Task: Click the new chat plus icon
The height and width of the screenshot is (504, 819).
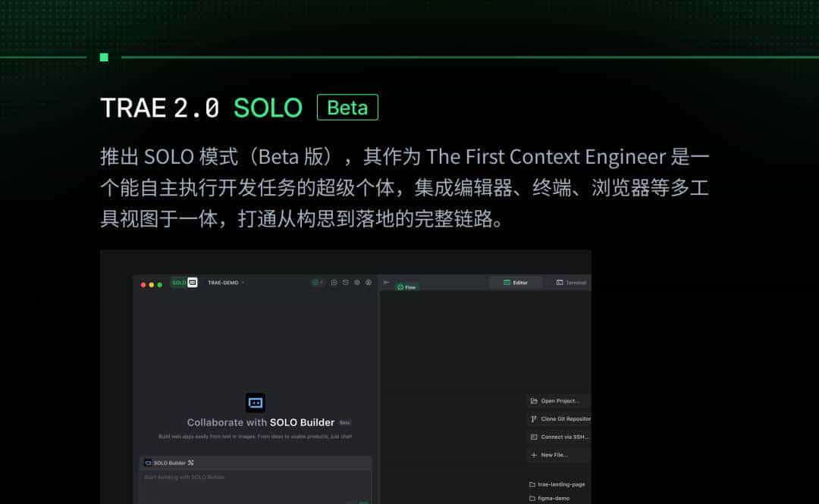Action: click(x=334, y=283)
